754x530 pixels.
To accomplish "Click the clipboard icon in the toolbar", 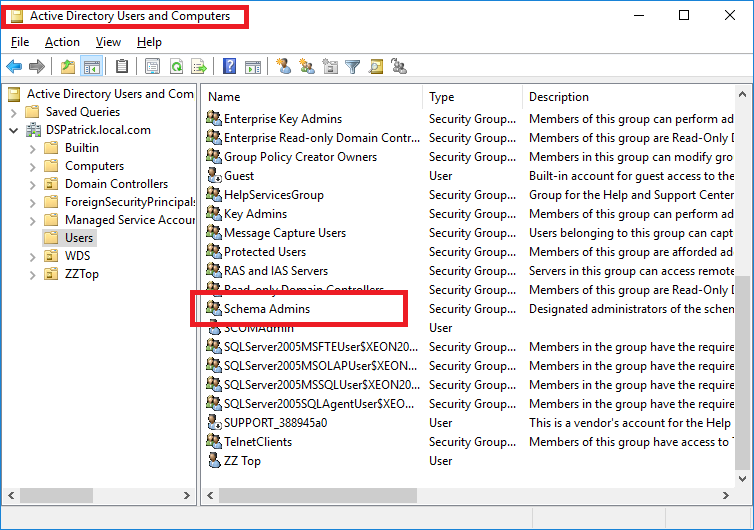I will tap(122, 66).
